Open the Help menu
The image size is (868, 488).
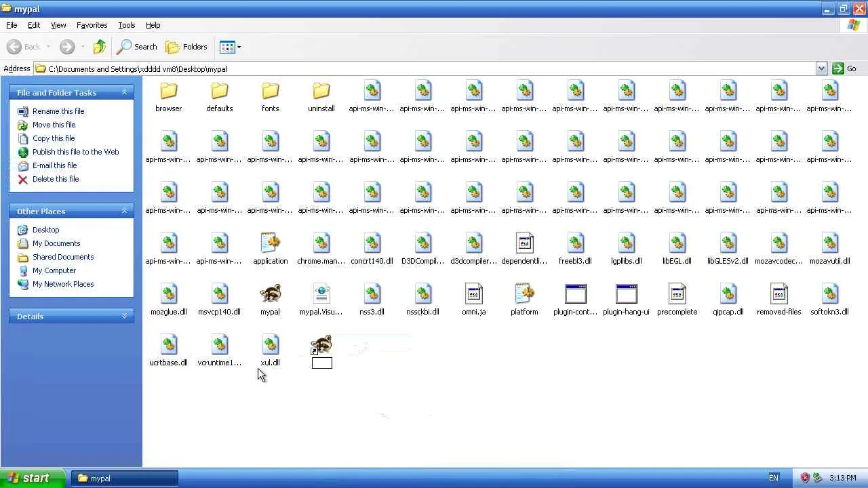click(x=153, y=25)
